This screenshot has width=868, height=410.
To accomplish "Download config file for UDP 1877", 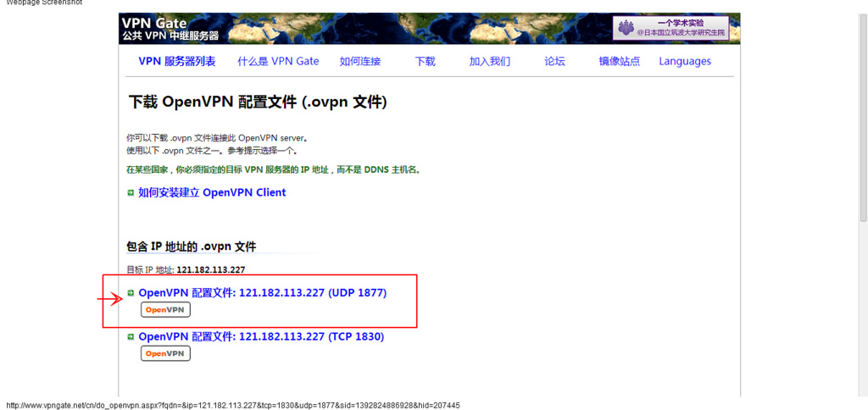I will [263, 293].
